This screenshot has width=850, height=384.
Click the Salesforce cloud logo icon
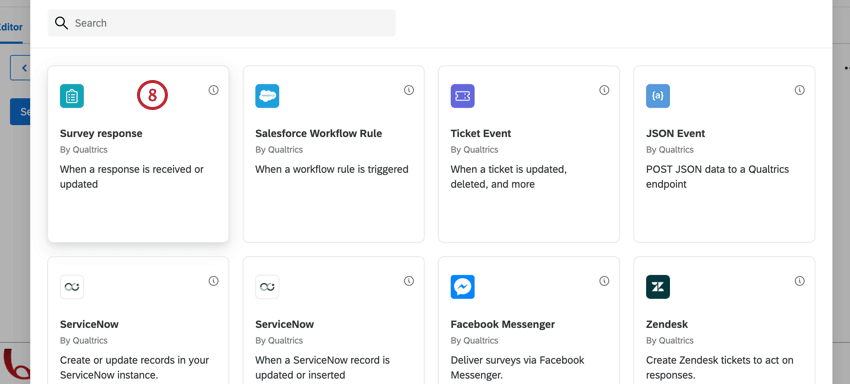point(267,96)
